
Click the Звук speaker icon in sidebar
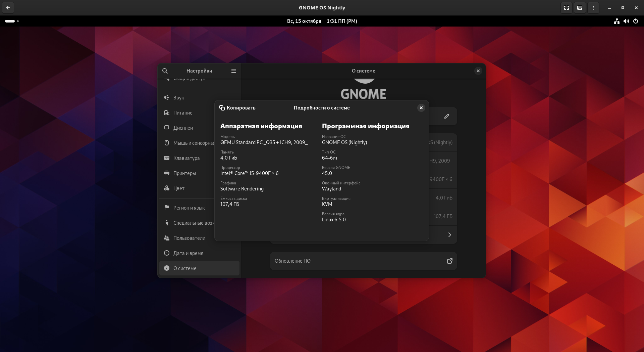click(167, 97)
